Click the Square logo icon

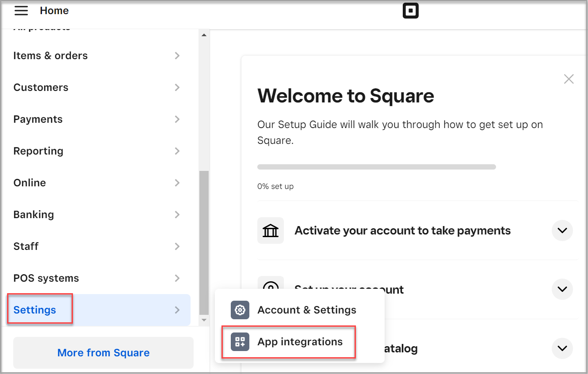tap(411, 11)
